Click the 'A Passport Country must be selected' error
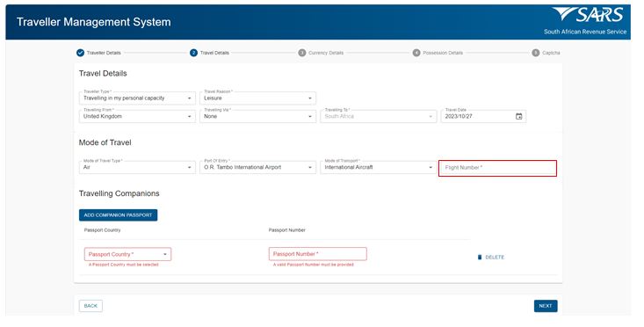This screenshot has width=644, height=327. click(x=124, y=265)
